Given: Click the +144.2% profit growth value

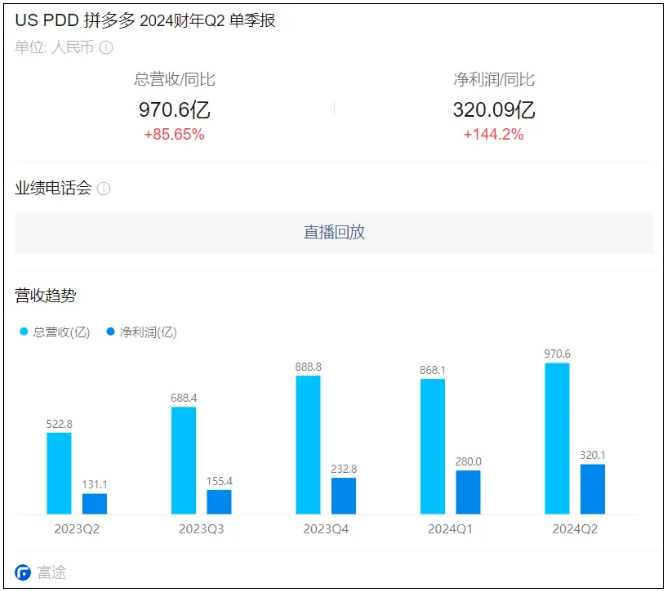Looking at the screenshot, I should pos(493,134).
